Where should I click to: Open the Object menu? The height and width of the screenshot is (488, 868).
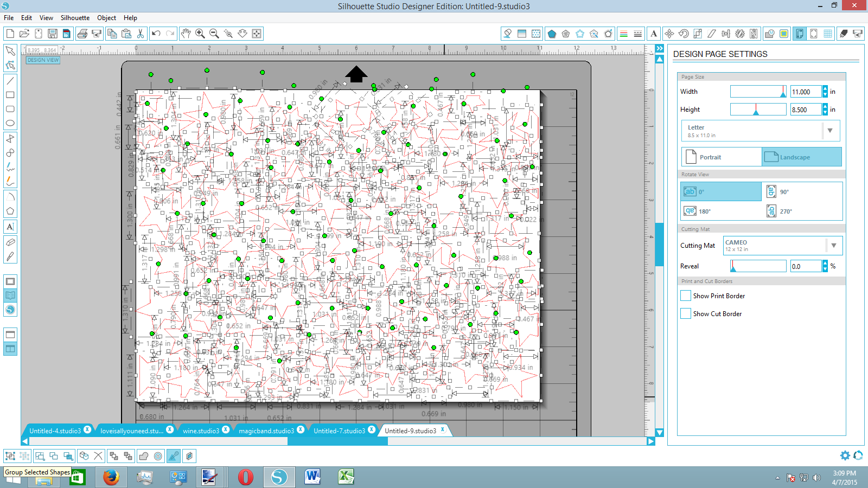tap(106, 18)
